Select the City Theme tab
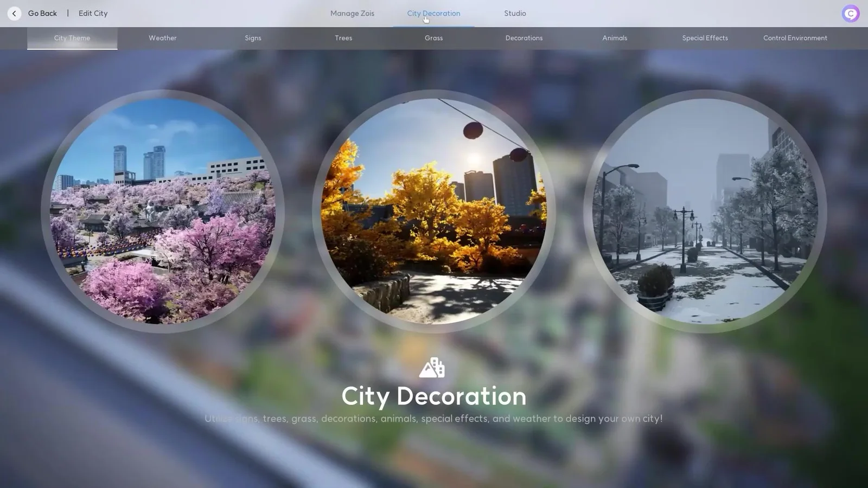This screenshot has height=488, width=868. click(x=72, y=38)
